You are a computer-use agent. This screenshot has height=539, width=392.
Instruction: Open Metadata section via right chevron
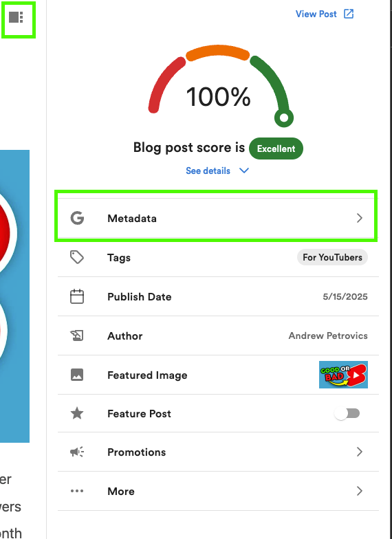[359, 218]
